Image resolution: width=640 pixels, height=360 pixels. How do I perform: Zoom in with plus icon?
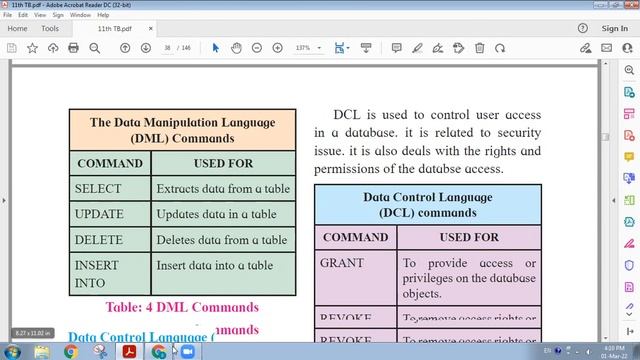coord(278,48)
